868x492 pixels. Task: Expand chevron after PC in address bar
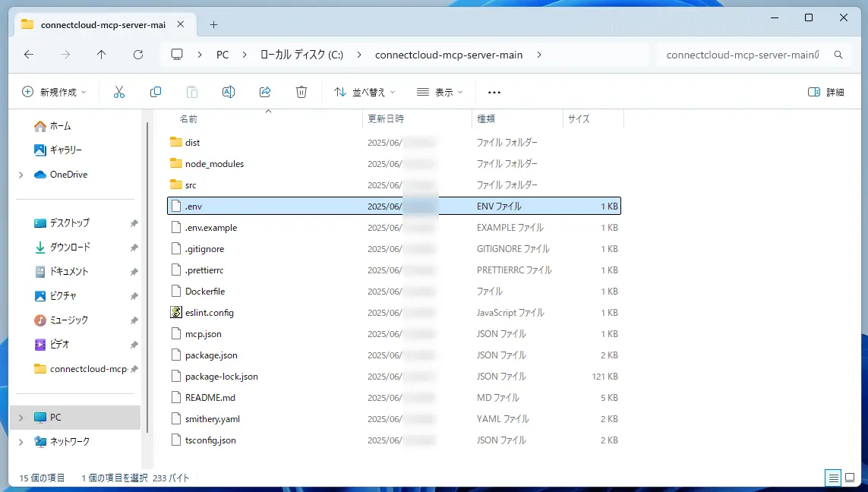244,55
